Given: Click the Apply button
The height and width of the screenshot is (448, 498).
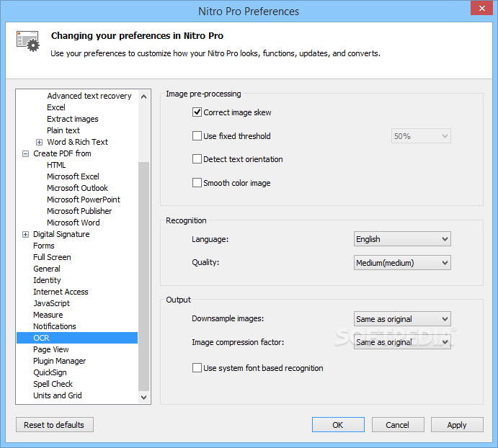Looking at the screenshot, I should coord(457,424).
